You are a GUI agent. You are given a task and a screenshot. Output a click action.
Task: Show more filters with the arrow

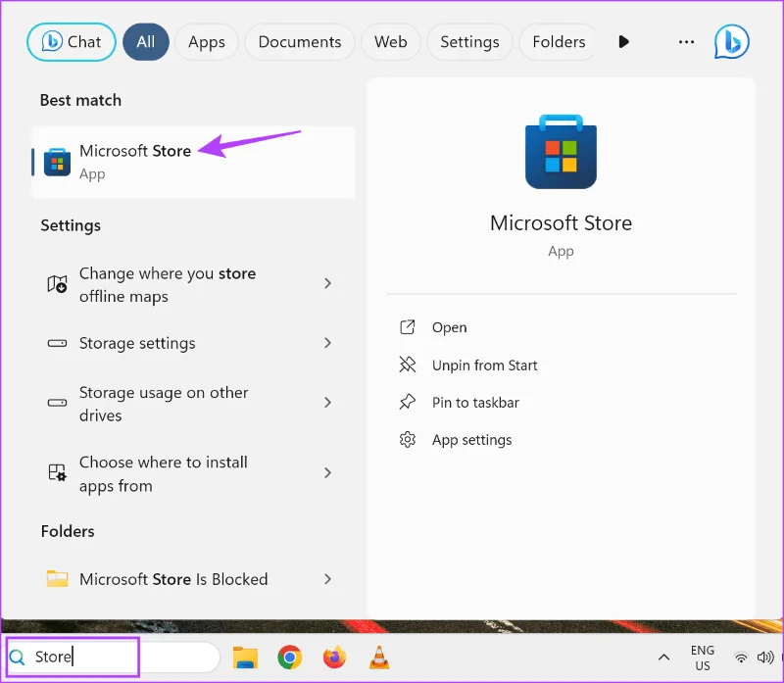pyautogui.click(x=623, y=41)
